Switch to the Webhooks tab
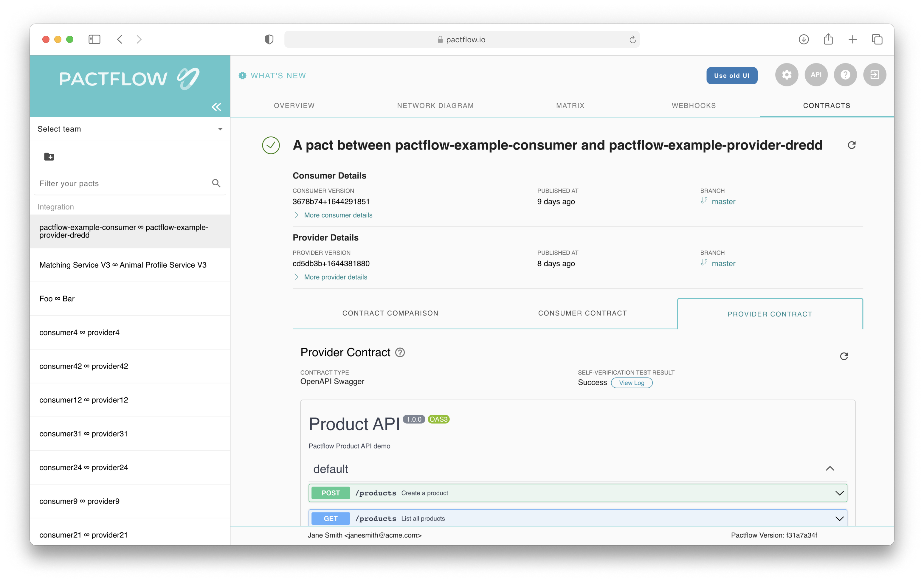The height and width of the screenshot is (581, 924). 693,105
